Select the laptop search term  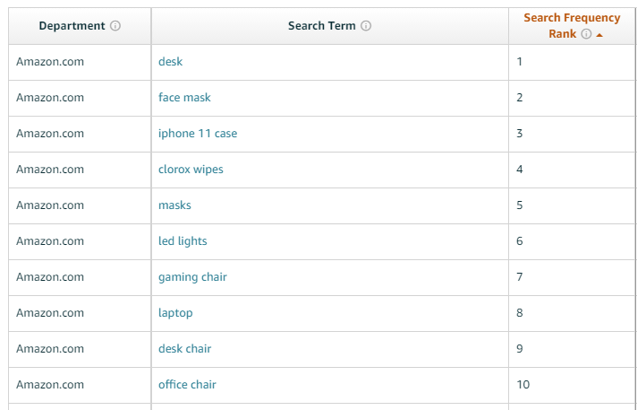pyautogui.click(x=176, y=313)
